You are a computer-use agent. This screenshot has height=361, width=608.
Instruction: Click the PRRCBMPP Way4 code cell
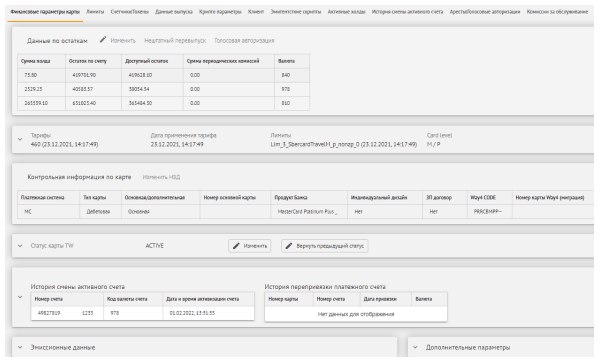click(490, 212)
